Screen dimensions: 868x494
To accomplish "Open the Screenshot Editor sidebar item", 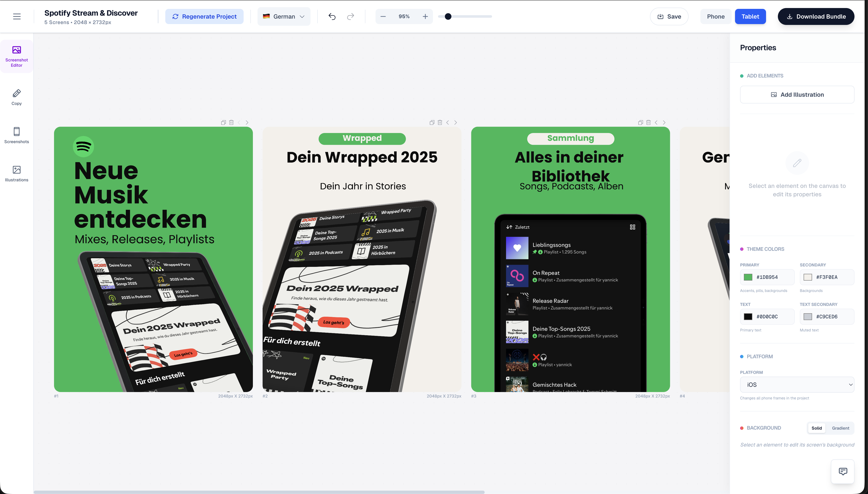I will pyautogui.click(x=17, y=56).
